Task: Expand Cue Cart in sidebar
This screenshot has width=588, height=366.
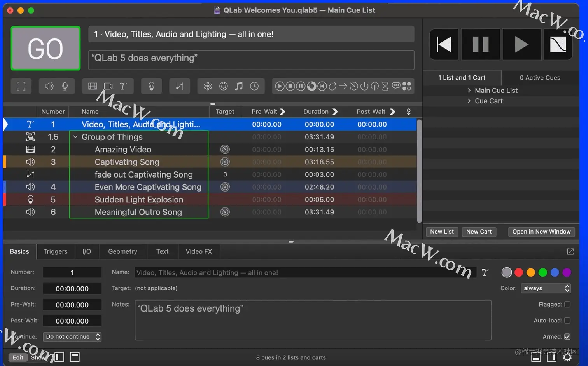Action: tap(469, 101)
